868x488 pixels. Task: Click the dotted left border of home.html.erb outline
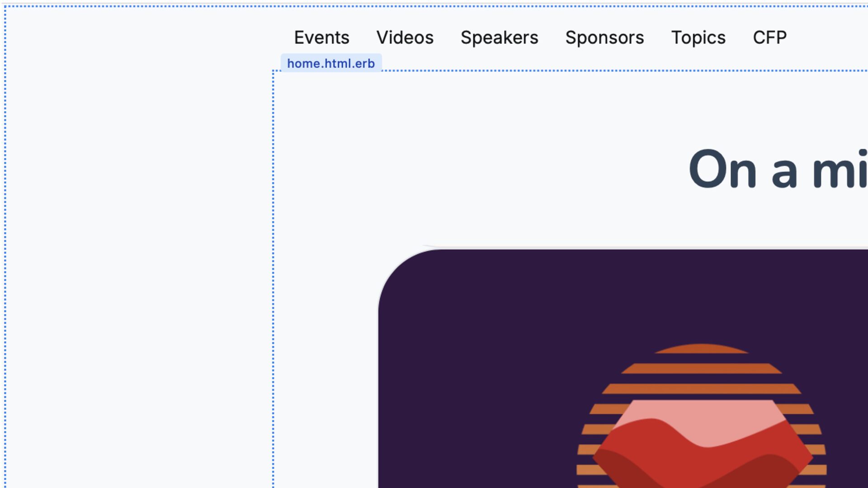(273, 271)
